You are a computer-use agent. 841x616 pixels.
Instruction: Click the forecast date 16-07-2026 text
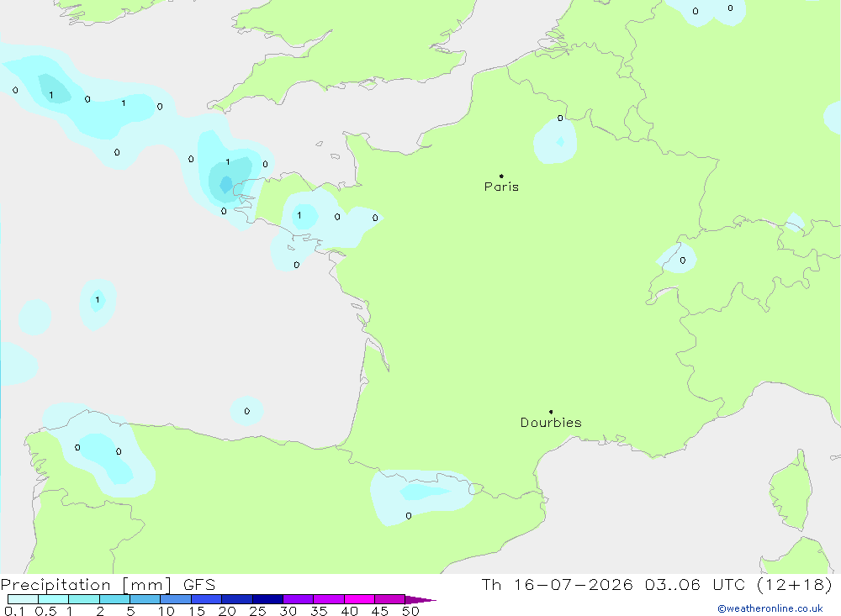tap(573, 584)
